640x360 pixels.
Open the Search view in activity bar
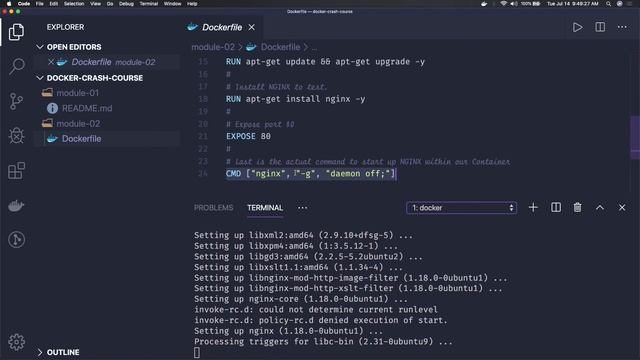coord(16,66)
